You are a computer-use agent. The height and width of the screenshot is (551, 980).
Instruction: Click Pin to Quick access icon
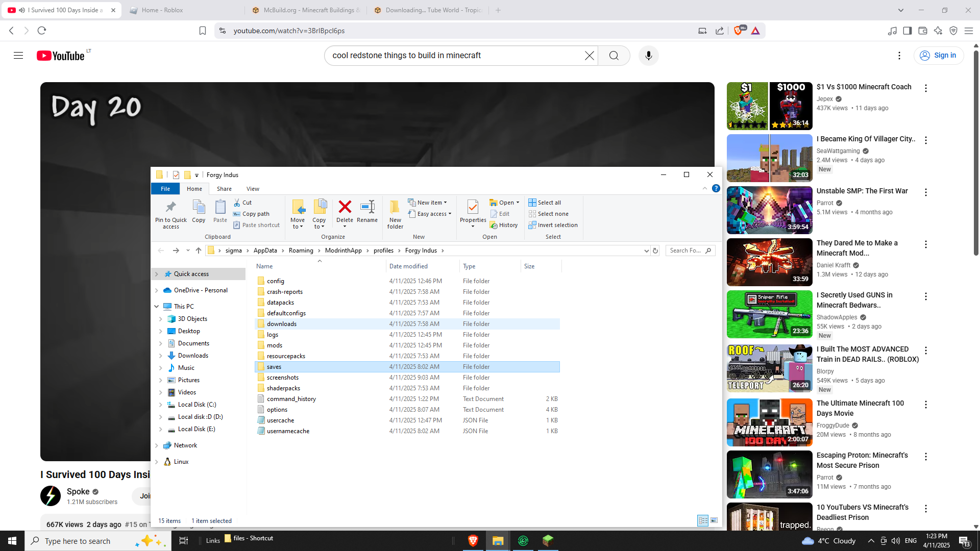click(x=170, y=208)
